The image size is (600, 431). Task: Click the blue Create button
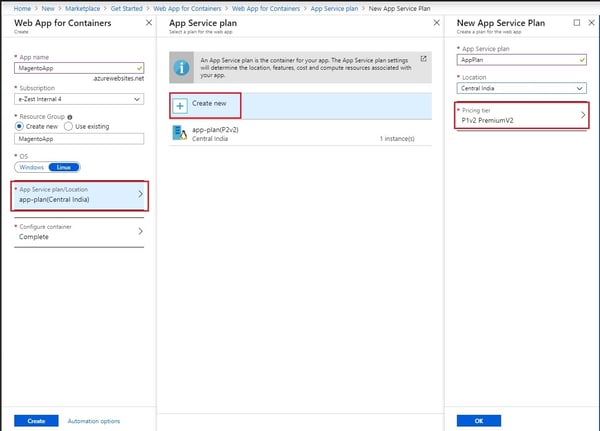[36, 421]
